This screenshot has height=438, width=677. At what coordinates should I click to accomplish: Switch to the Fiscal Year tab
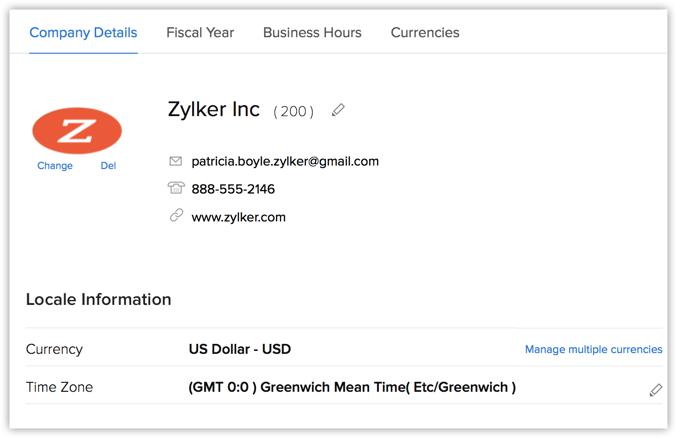coord(200,32)
